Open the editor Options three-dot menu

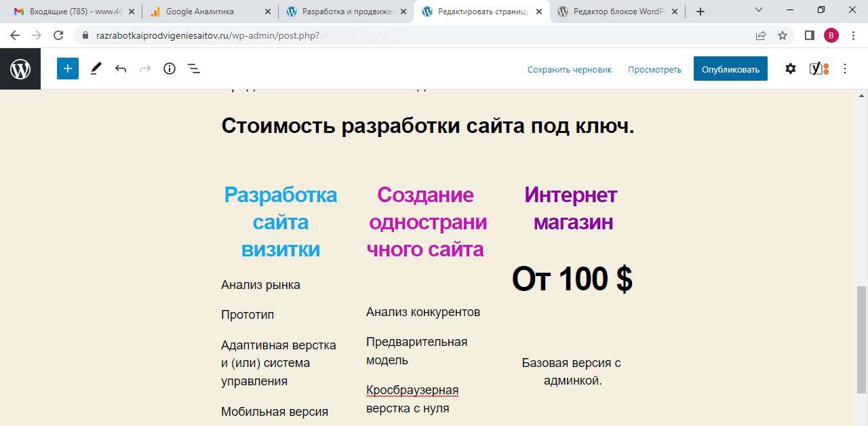coord(845,69)
